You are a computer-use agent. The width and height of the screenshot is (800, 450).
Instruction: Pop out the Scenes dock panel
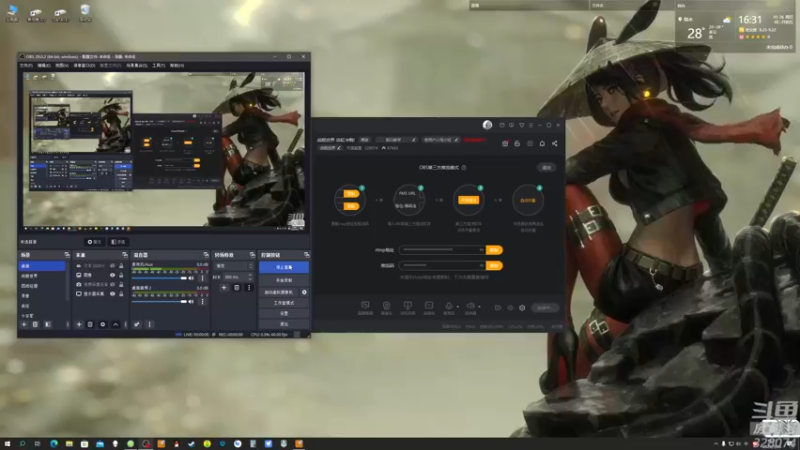[67, 255]
